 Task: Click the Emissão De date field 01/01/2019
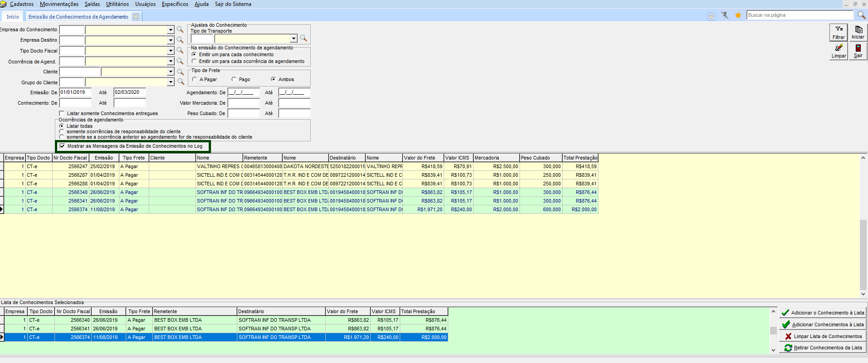[75, 92]
